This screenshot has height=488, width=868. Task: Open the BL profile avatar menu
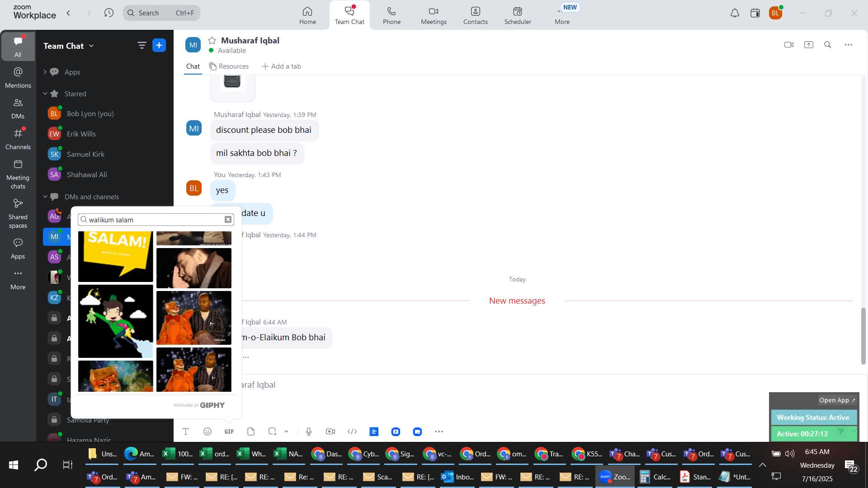(x=775, y=13)
